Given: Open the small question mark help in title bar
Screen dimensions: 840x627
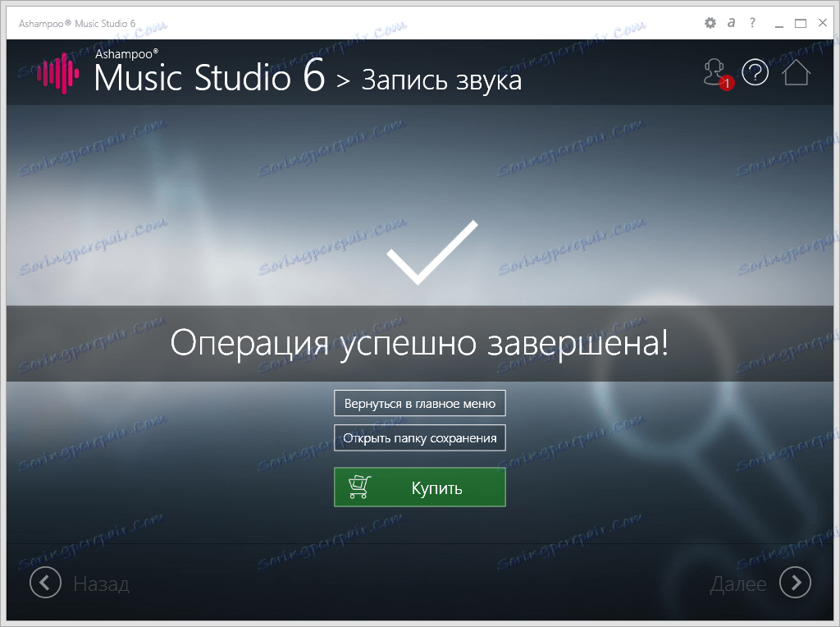Looking at the screenshot, I should 752,22.
